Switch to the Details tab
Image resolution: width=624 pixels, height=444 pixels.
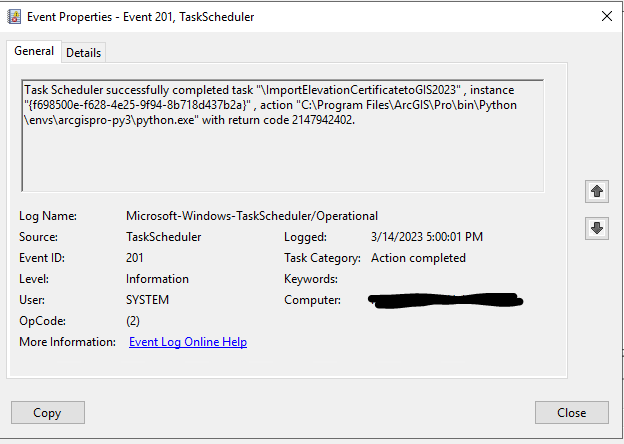tap(84, 52)
